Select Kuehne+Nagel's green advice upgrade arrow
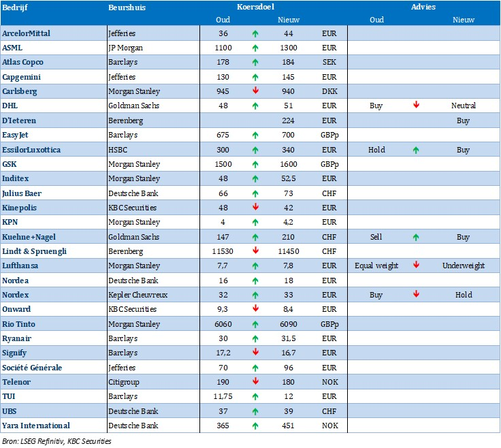 (416, 237)
